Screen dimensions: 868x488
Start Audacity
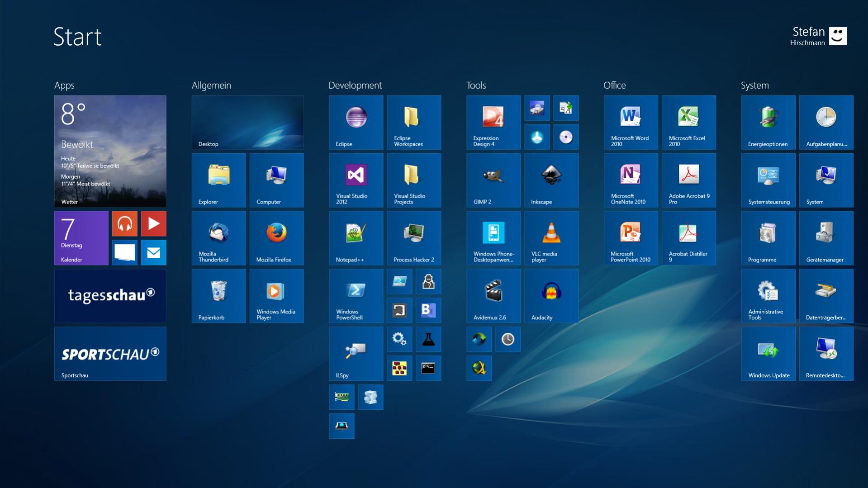pyautogui.click(x=552, y=296)
